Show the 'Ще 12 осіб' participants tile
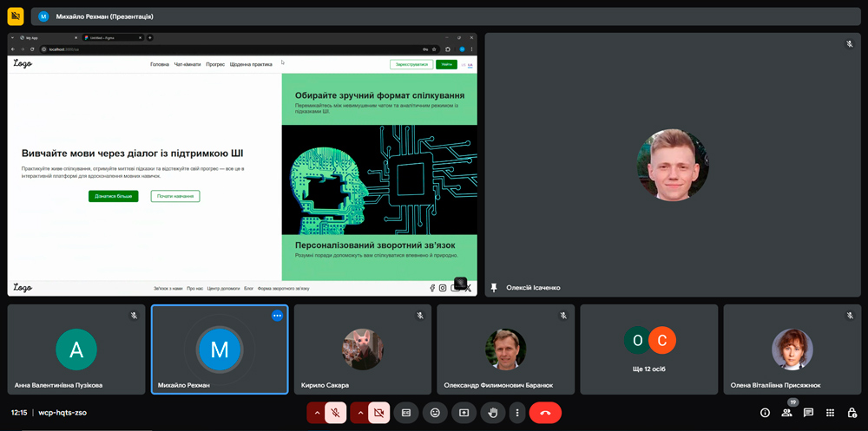This screenshot has width=868, height=431. click(x=649, y=349)
